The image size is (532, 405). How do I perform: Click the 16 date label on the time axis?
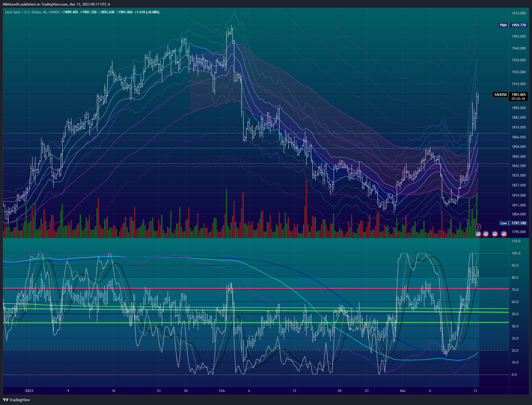(x=114, y=391)
